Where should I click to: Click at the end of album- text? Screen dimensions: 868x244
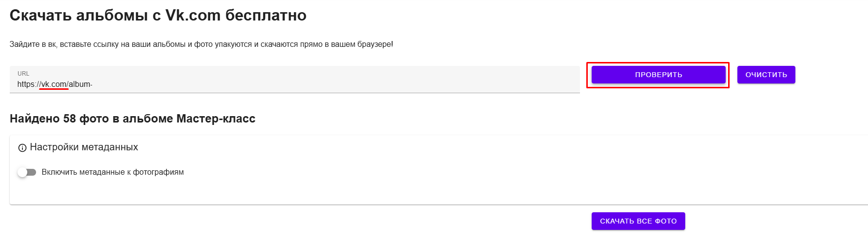[x=92, y=84]
